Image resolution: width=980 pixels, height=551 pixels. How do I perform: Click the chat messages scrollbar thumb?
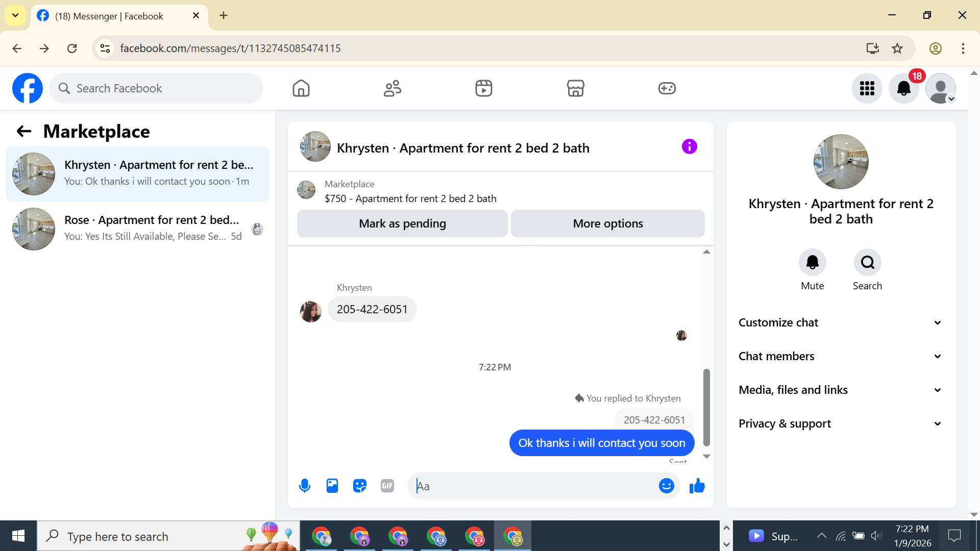(x=706, y=407)
